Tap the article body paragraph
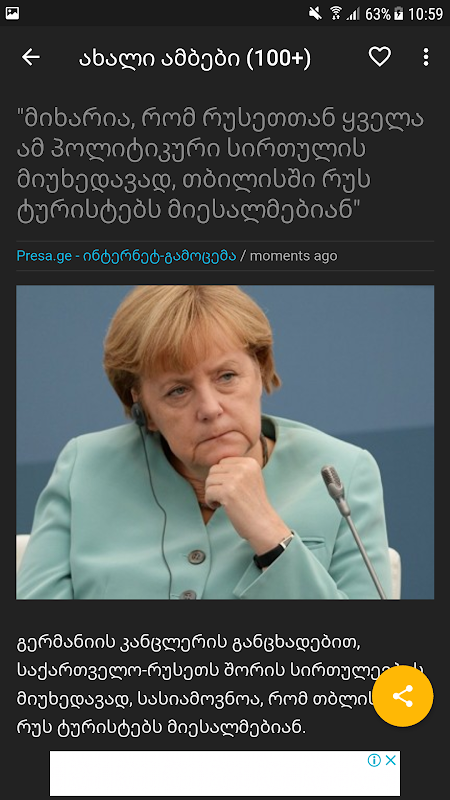 [x=219, y=684]
